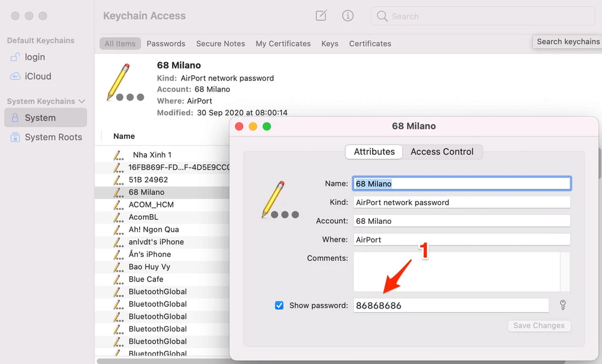Screen dimensions: 602x364
Task: Click the password field showing 86868686
Action: tap(451, 305)
